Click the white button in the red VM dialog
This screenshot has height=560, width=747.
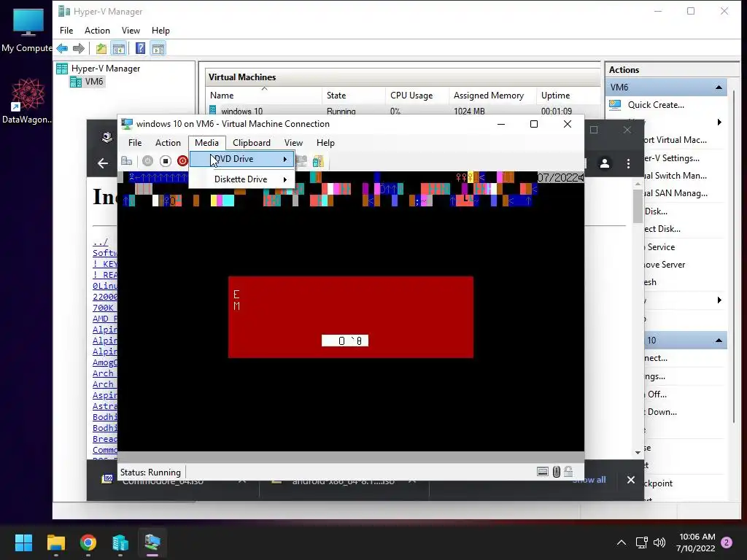click(x=345, y=341)
